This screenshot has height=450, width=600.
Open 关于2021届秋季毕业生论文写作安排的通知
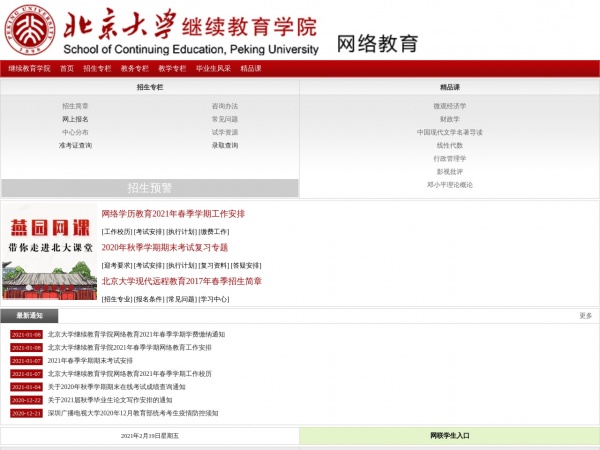pos(110,400)
